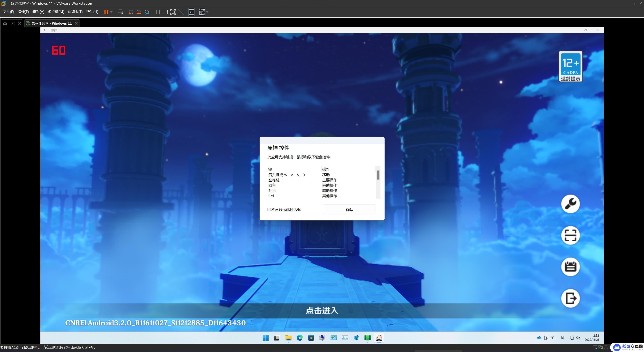Select the 空格键 row in controls list
Image resolution: width=644 pixels, height=352 pixels.
tap(321, 180)
